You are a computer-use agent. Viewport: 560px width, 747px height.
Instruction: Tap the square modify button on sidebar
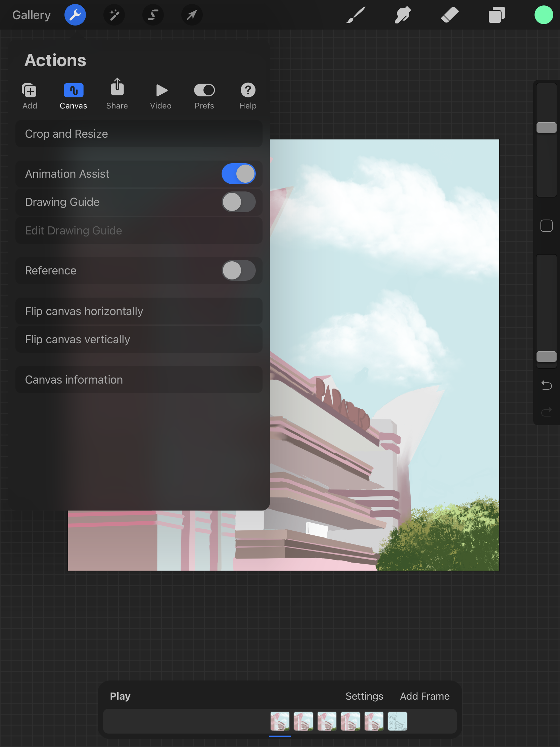[546, 226]
